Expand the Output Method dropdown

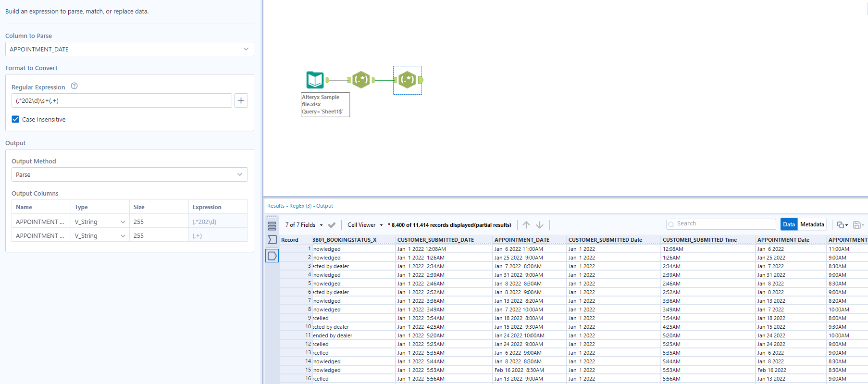[129, 174]
